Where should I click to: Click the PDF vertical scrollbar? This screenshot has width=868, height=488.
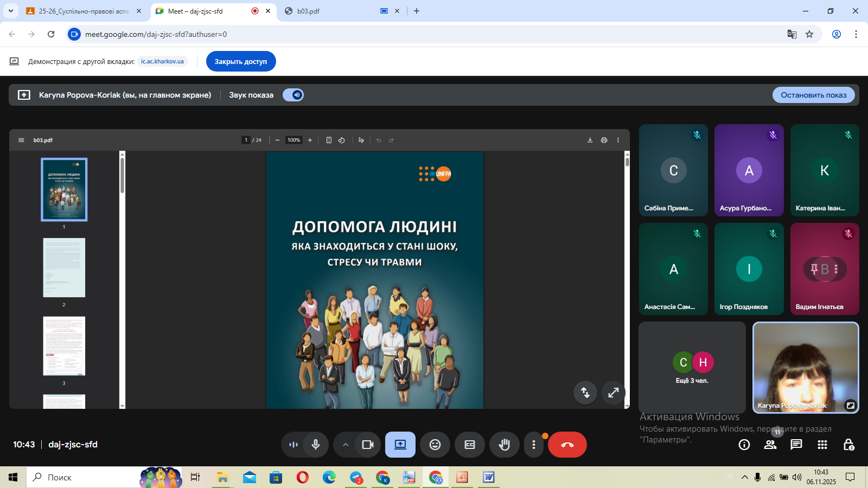(x=627, y=271)
